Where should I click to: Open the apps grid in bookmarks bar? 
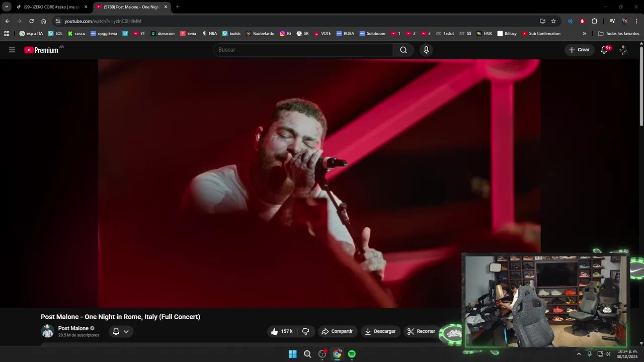[7, 34]
